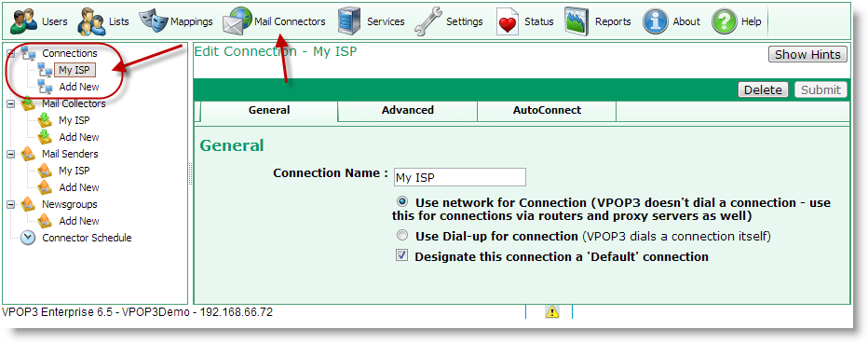The image size is (868, 343).
Task: Switch to the AutoConnect tab
Action: point(547,110)
